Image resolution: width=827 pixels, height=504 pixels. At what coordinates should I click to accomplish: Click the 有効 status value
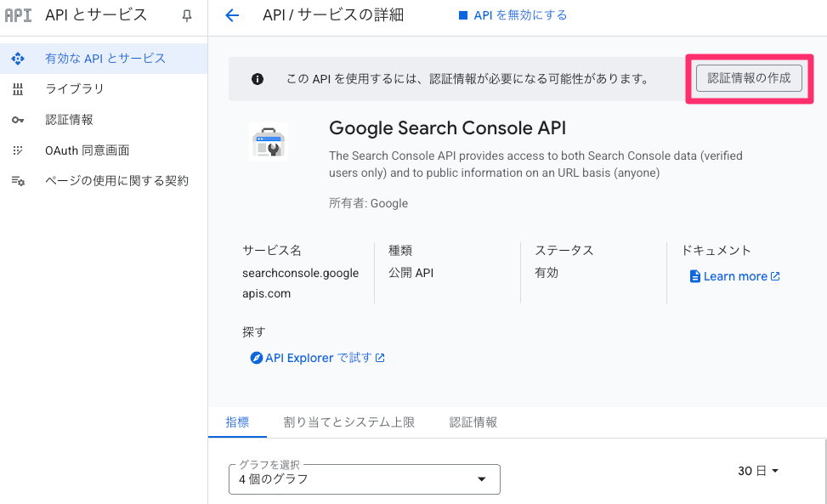547,273
